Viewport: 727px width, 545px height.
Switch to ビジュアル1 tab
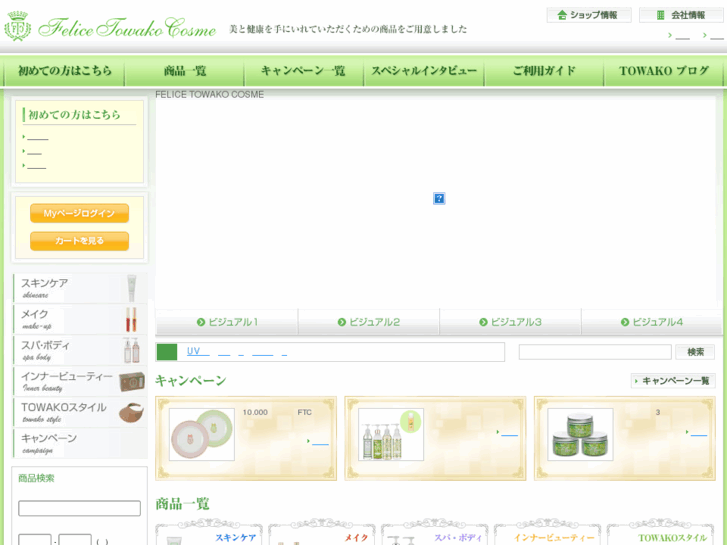(x=227, y=322)
